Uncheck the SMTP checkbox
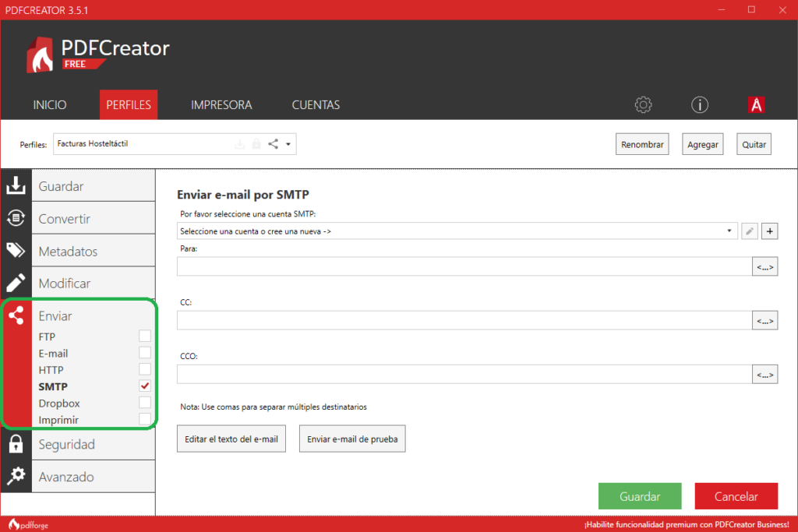The image size is (798, 532). (x=144, y=386)
